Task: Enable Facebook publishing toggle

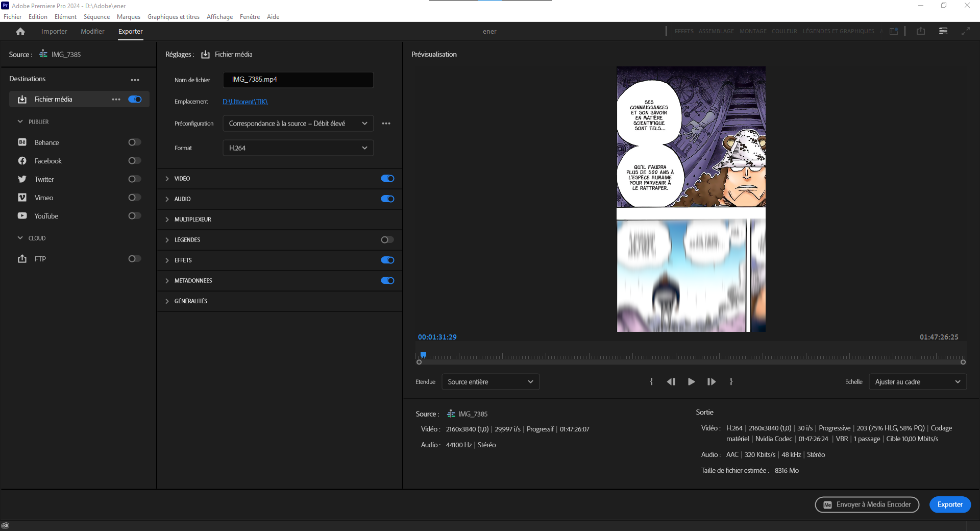Action: click(135, 161)
